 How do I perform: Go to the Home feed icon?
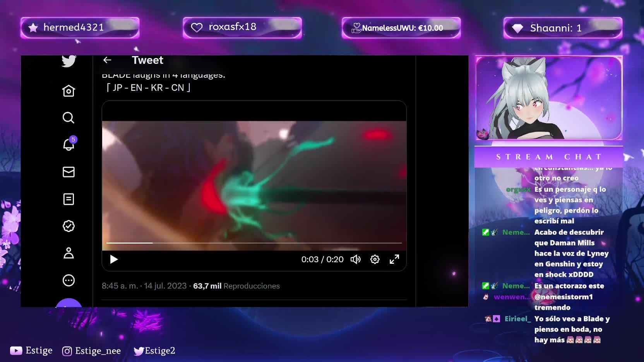[69, 90]
